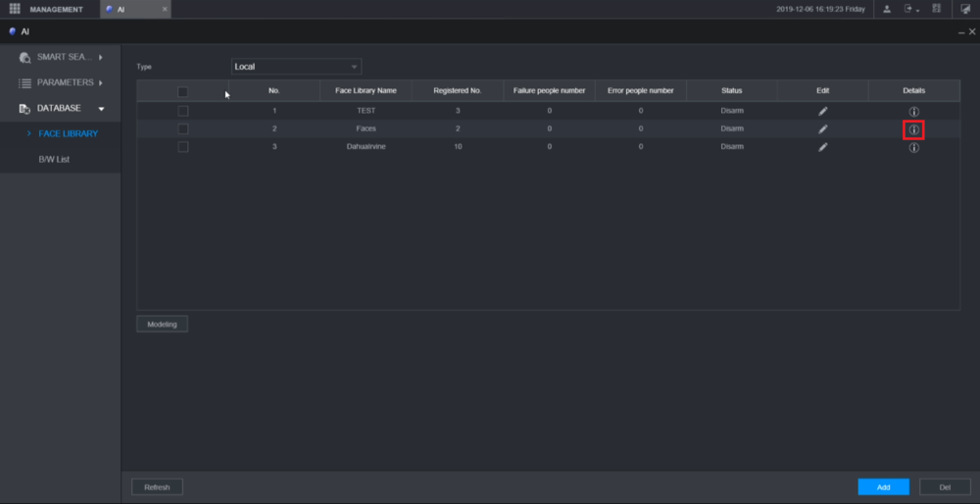Click the monitor display icon
Screen dimensions: 980x504
[x=964, y=9]
